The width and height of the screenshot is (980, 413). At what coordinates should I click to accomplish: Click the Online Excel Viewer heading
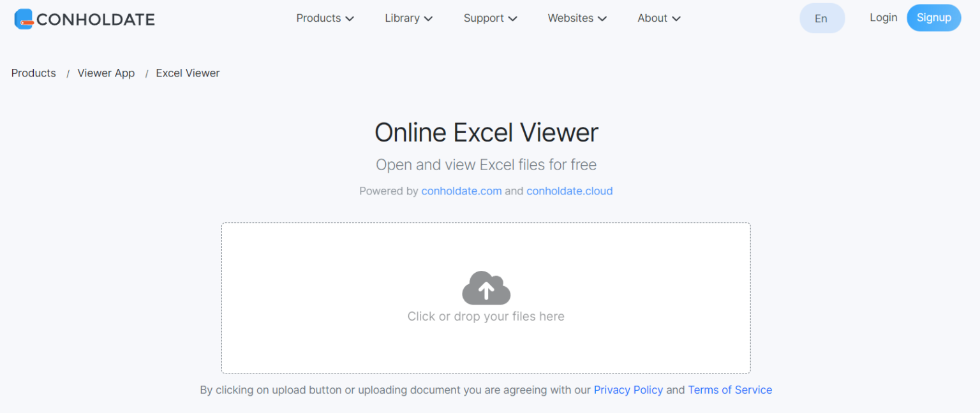(486, 133)
